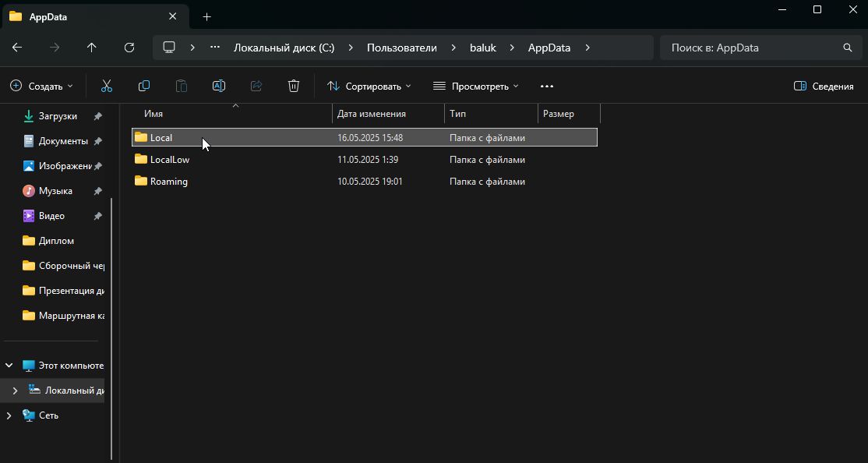Image resolution: width=868 pixels, height=463 pixels.
Task: Close the AppData tab
Action: [x=173, y=16]
